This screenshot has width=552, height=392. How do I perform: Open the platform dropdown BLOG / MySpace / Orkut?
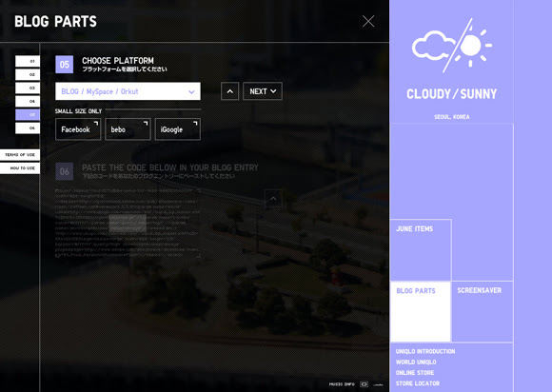tap(128, 91)
